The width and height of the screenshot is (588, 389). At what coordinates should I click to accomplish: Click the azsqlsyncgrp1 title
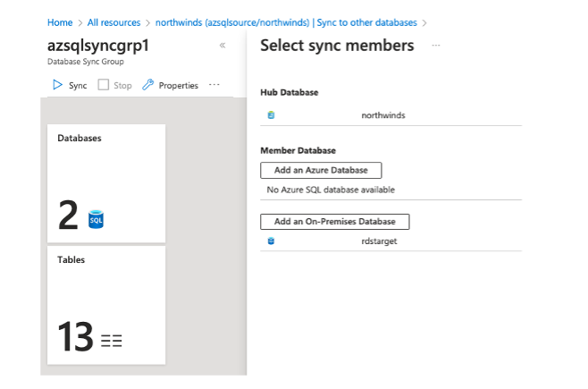click(x=98, y=46)
